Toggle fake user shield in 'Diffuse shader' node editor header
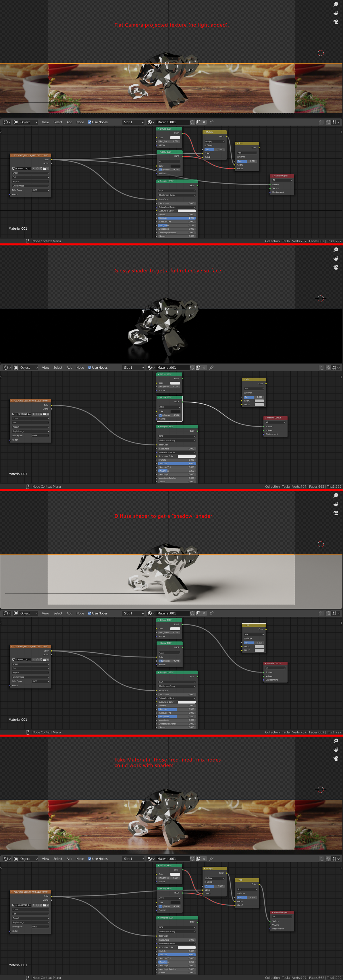343x980 pixels. click(x=192, y=613)
